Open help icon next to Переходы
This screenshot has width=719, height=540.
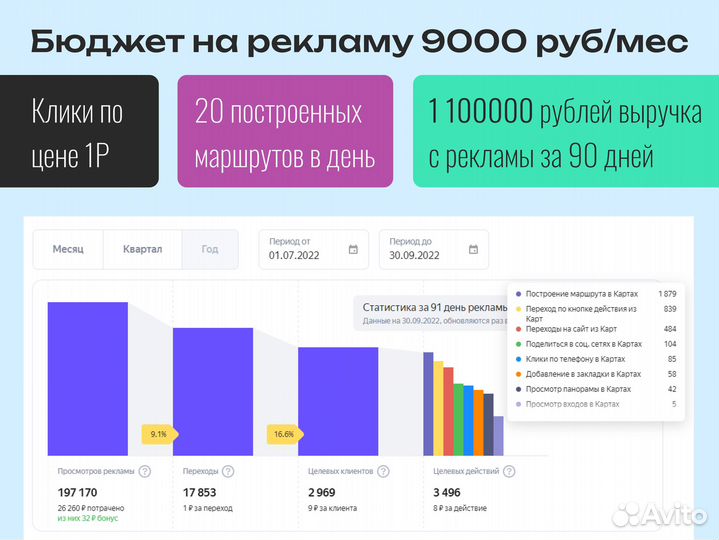[228, 471]
